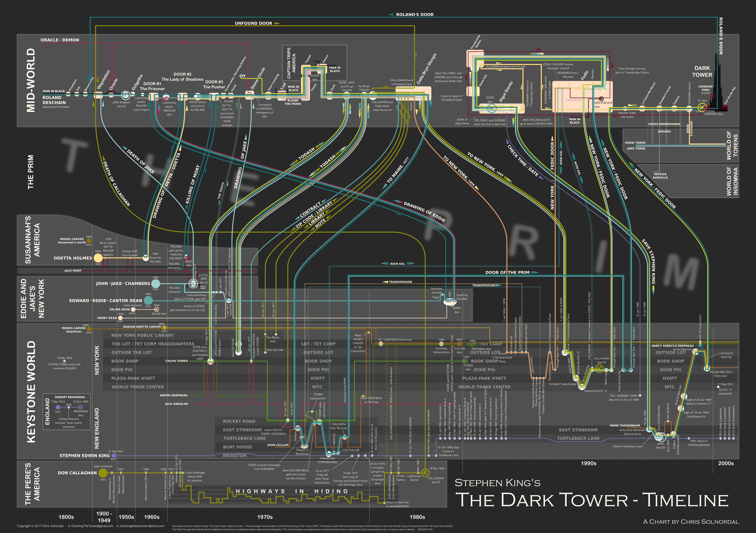Screen dimensions: 756x533
Task: Select the vertical MID-WORLD section title
Action: [x=31, y=80]
